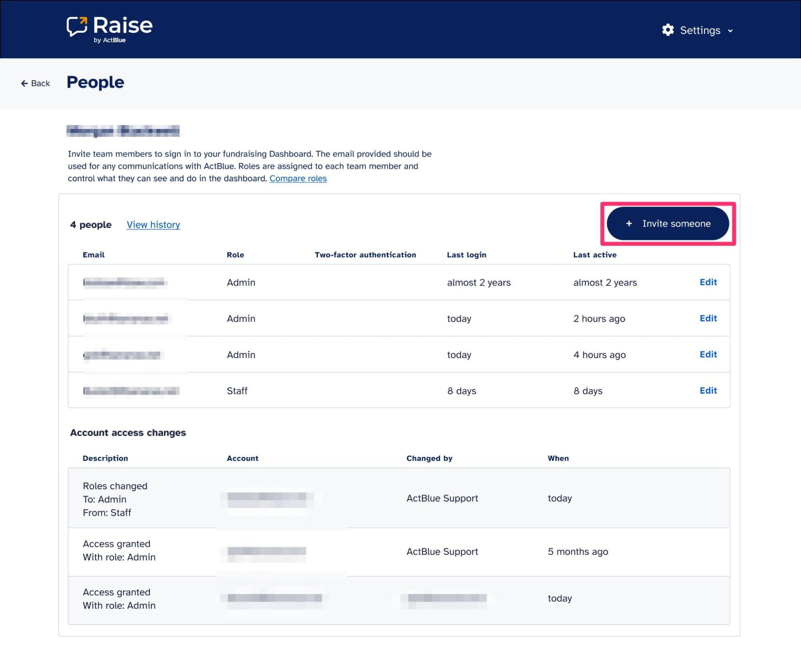The height and width of the screenshot is (672, 801).
Task: Edit the Admin active 2 hours ago
Action: pos(708,318)
